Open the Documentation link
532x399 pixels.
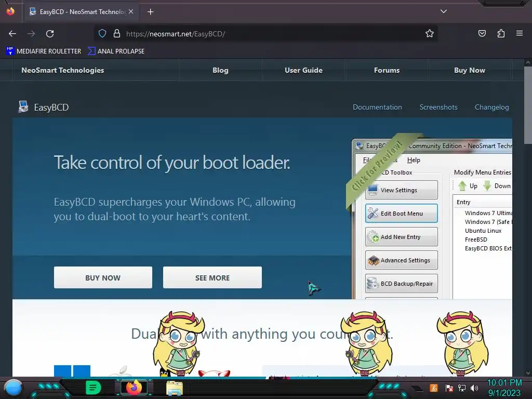pos(377,107)
